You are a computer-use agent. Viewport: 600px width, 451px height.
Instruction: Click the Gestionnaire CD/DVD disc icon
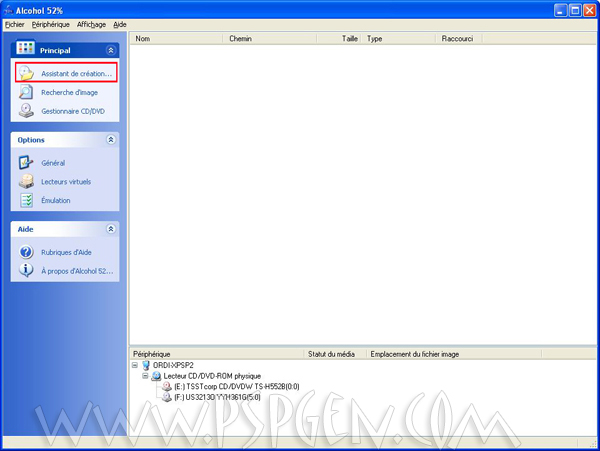pos(26,111)
